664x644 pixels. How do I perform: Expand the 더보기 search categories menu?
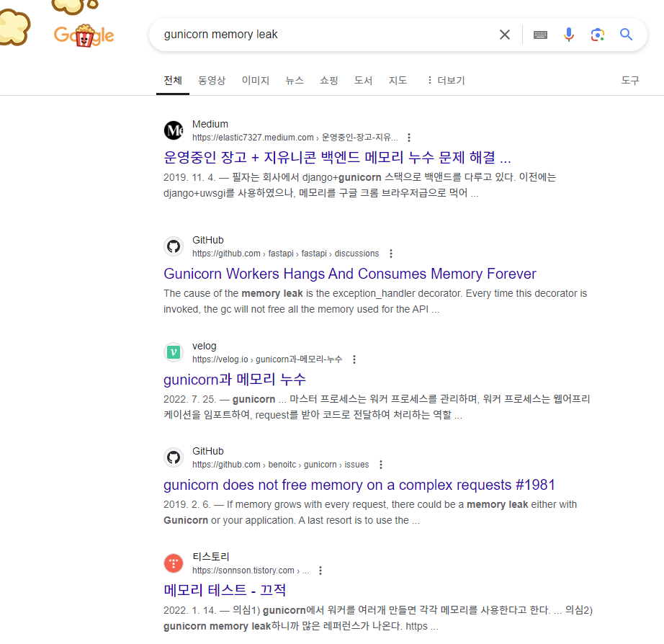(447, 81)
